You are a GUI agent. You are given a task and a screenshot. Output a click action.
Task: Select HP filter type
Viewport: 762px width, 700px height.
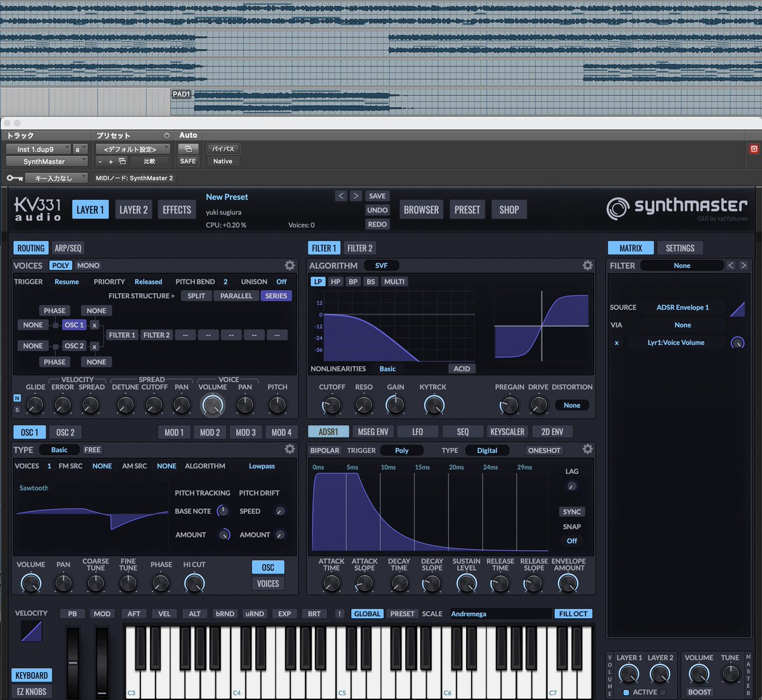(335, 282)
